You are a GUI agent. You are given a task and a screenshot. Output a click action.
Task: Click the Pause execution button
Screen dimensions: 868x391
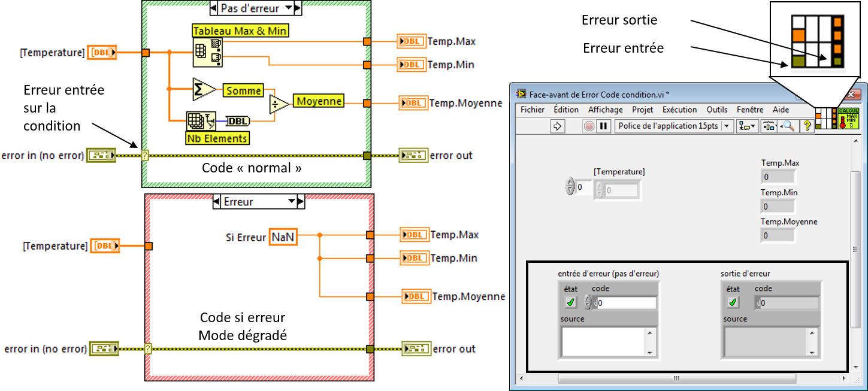[603, 126]
